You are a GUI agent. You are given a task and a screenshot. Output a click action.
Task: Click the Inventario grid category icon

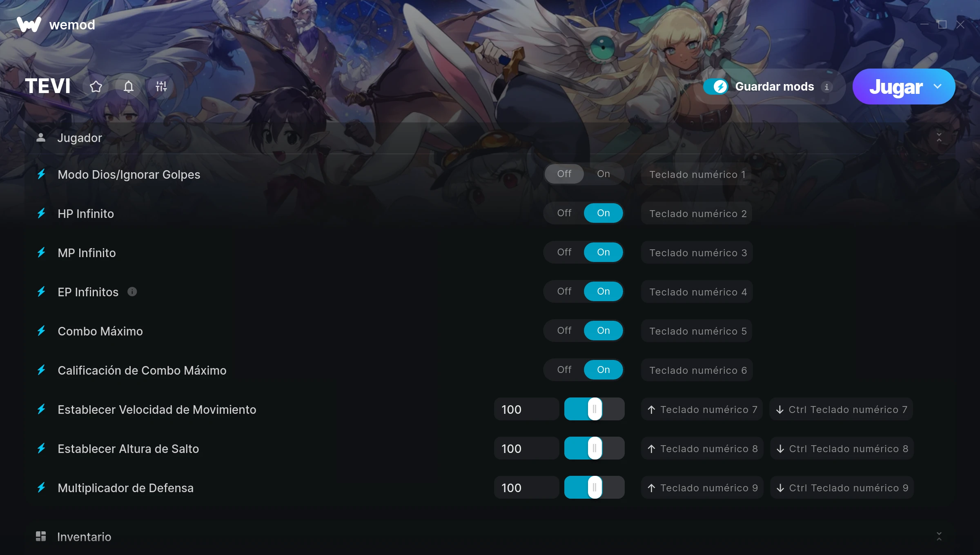41,536
